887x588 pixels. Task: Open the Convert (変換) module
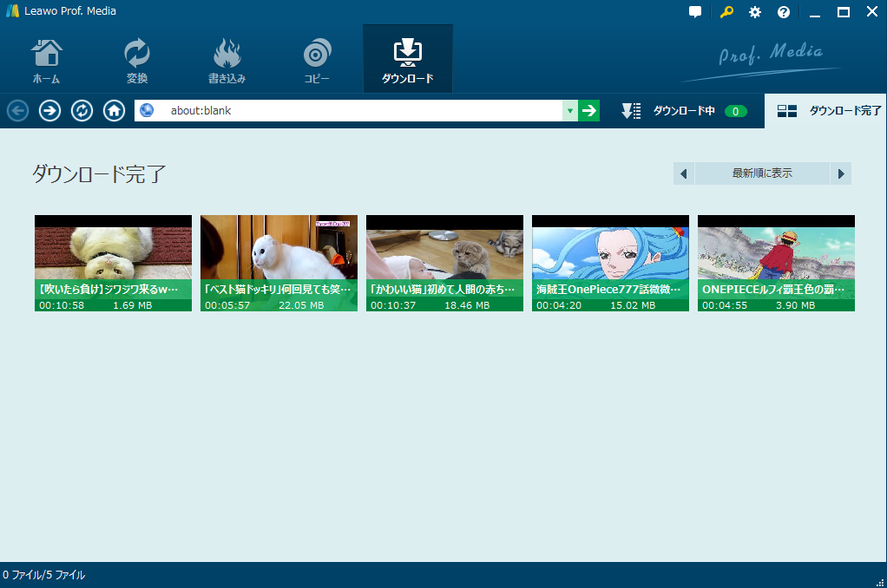point(137,61)
